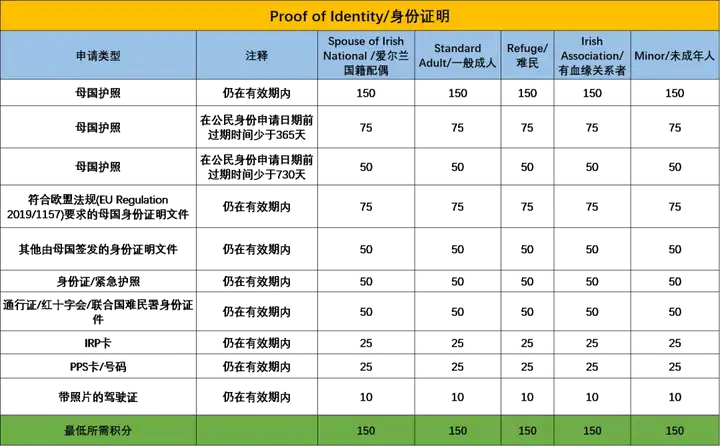Viewport: 720px width, 446px height.
Task: Click Minor '150' in the 最低所需积分 row
Action: [x=675, y=430]
